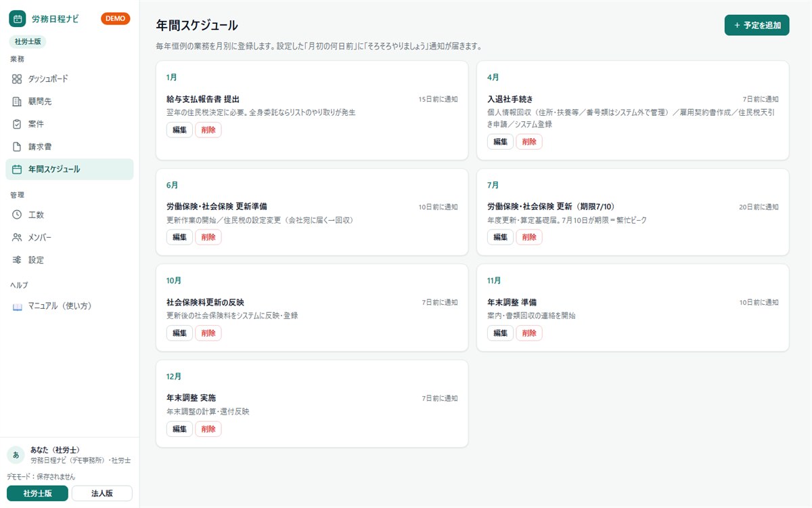Click the 年間スケジュール calendar icon
812x508 pixels.
point(17,169)
